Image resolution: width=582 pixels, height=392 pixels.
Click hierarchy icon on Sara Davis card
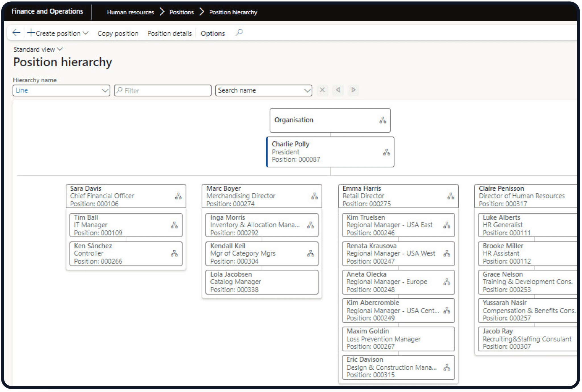click(178, 196)
